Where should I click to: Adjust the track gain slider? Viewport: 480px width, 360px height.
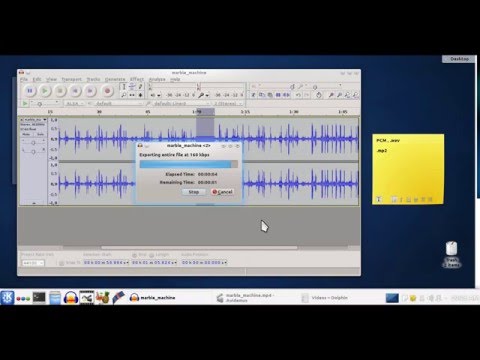click(33, 143)
